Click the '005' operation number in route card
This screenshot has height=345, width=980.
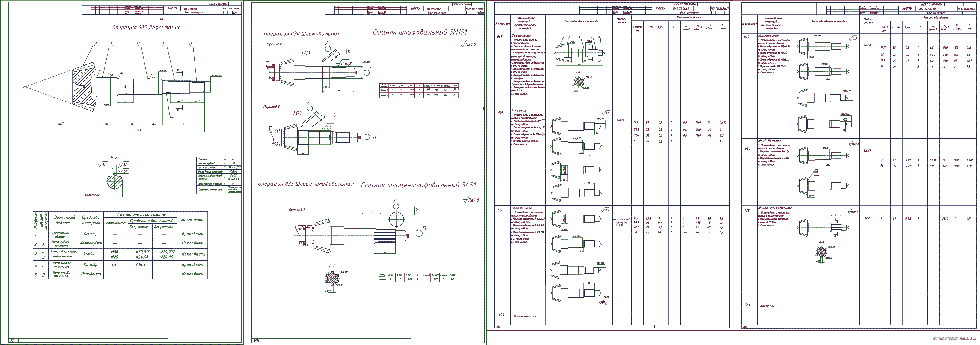coord(500,37)
